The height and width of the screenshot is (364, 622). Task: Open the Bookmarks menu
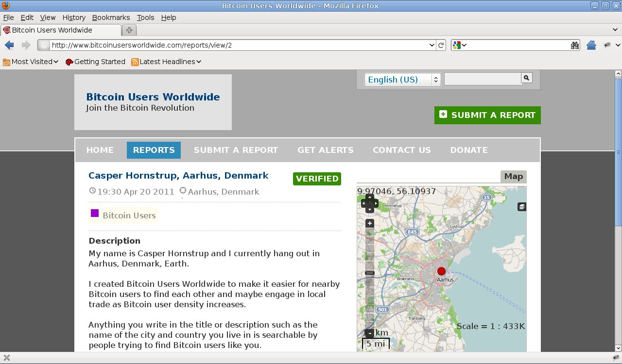coord(111,17)
